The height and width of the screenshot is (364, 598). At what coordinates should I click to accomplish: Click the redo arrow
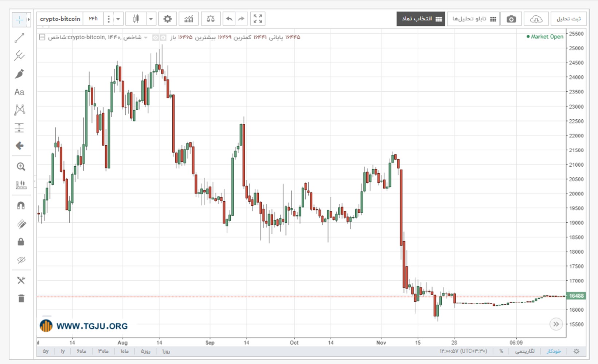pyautogui.click(x=241, y=19)
